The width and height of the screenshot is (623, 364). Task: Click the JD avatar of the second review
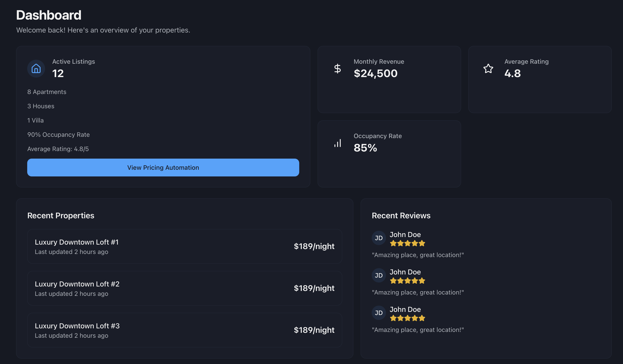click(x=378, y=275)
